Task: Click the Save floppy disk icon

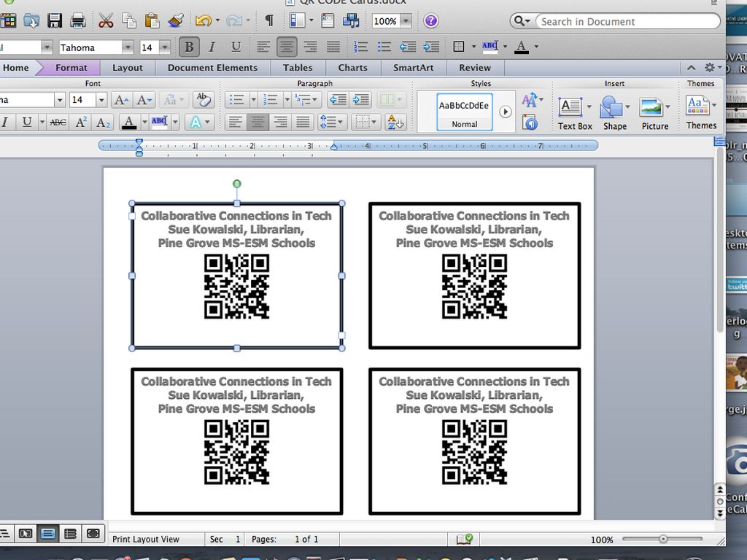Action: pyautogui.click(x=55, y=21)
